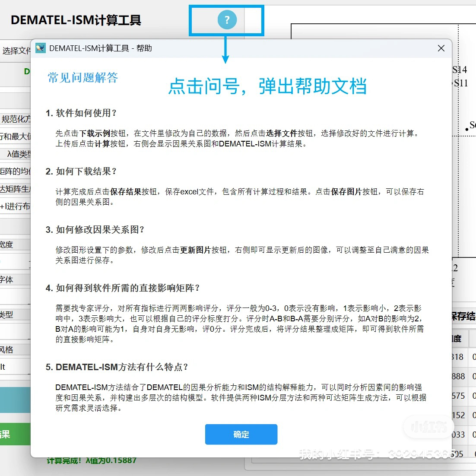
Task: Click question 4 about 直接影响矩阵
Action: (x=123, y=288)
